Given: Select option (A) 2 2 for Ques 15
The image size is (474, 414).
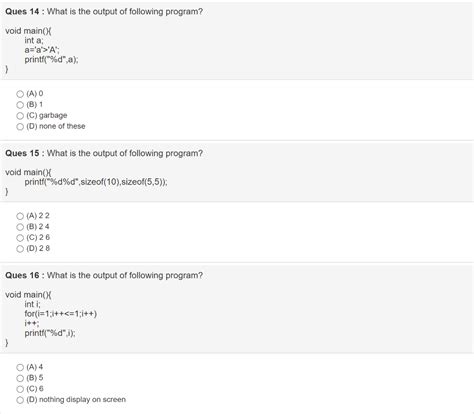Looking at the screenshot, I should point(20,216).
